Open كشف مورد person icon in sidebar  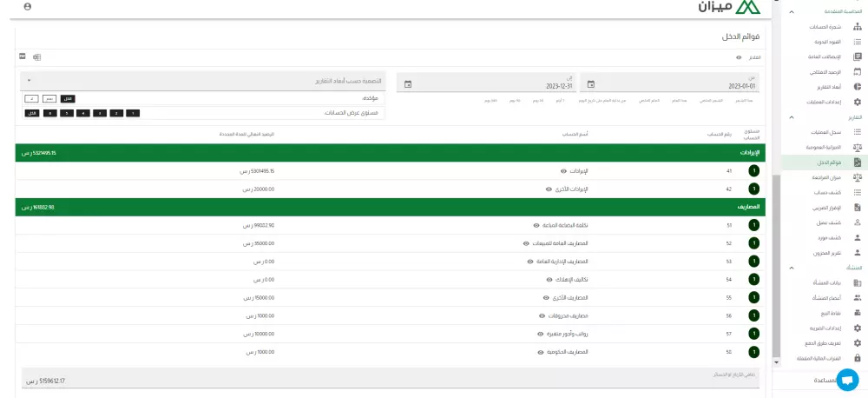click(x=858, y=238)
